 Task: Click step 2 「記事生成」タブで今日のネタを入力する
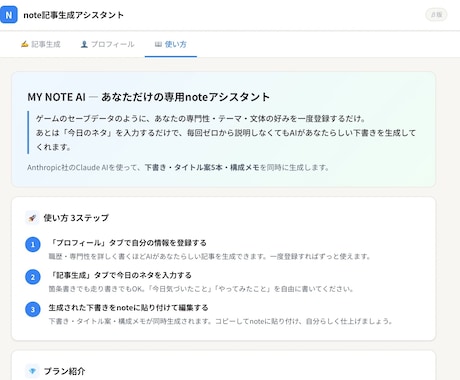(x=120, y=275)
